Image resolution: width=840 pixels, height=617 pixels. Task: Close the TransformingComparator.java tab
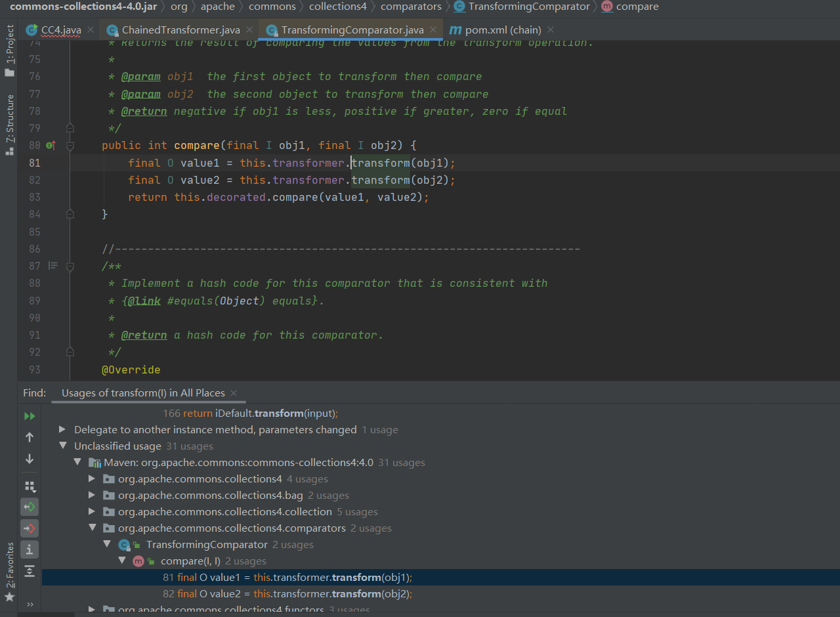tap(432, 30)
